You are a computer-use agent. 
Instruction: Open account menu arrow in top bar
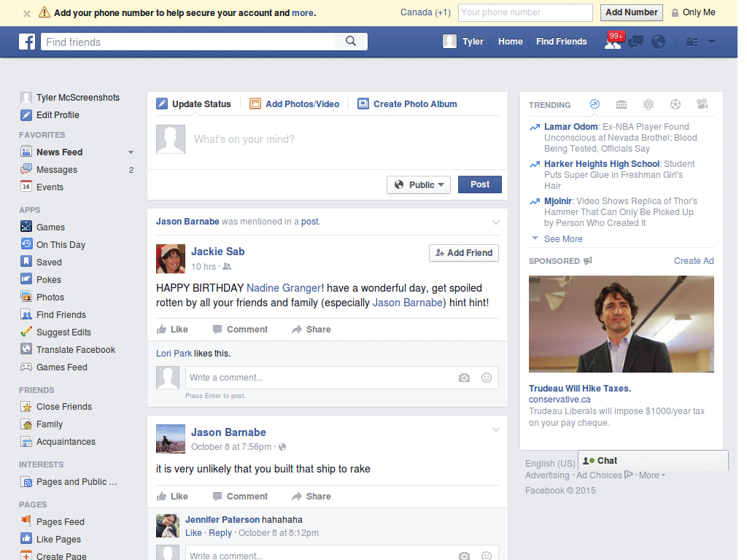coord(711,42)
